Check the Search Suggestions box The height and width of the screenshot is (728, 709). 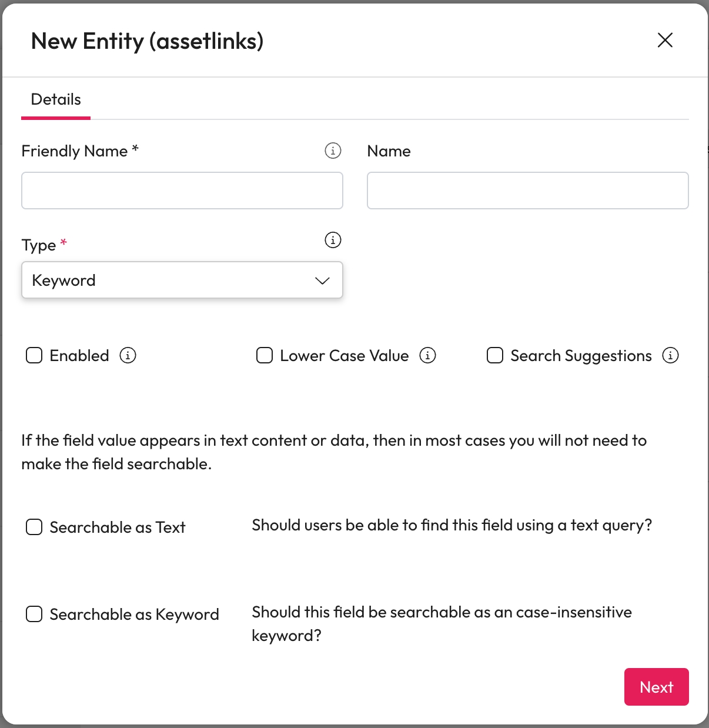click(x=495, y=355)
